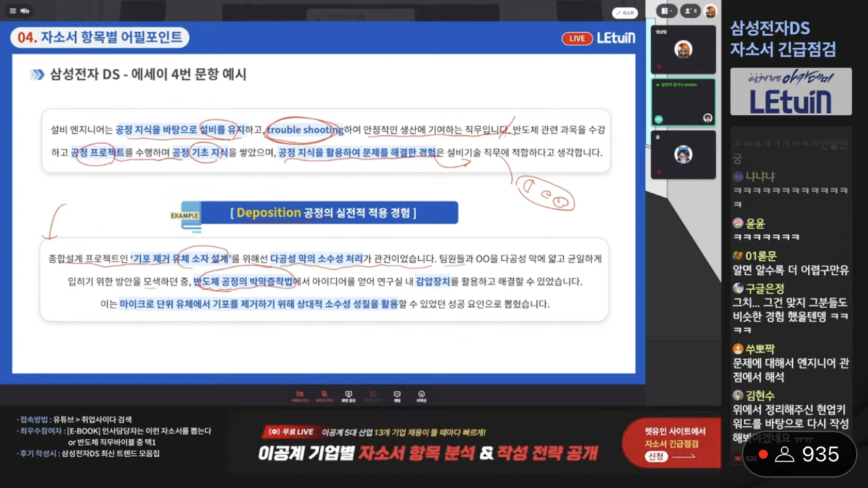Click the 01룓문 chat username
Screen dimensions: 868x488
coord(761,256)
